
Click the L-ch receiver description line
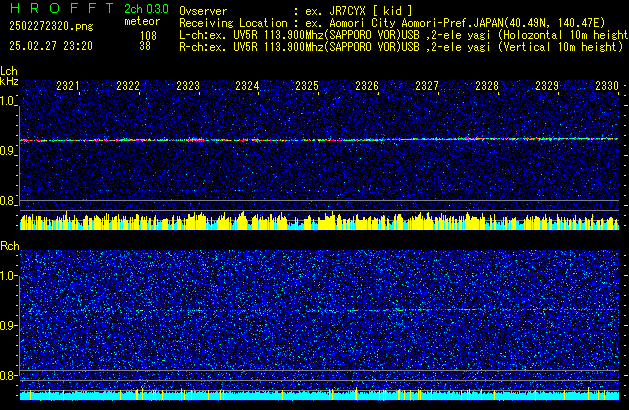pyautogui.click(x=404, y=35)
